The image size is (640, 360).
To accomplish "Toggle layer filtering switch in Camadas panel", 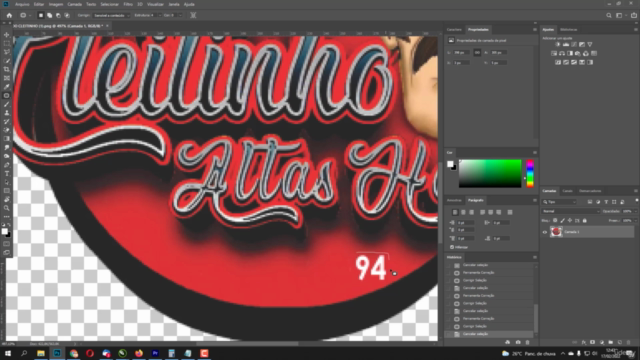I will click(x=636, y=201).
